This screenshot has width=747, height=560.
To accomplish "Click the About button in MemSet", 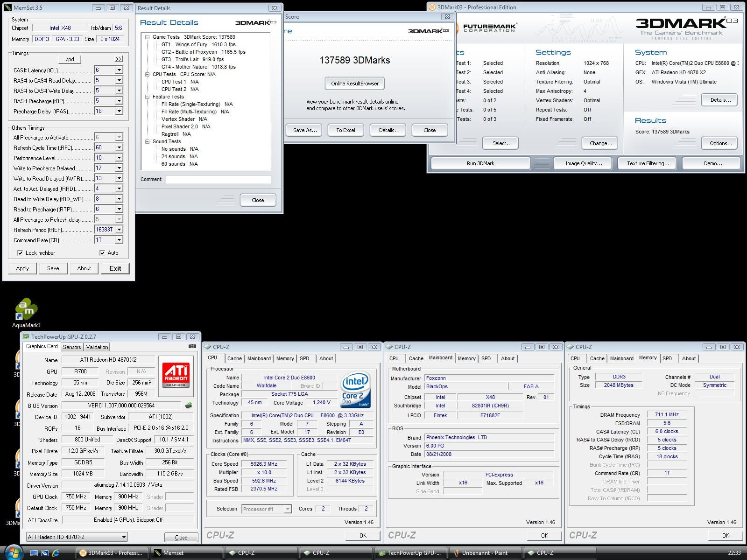I will (x=84, y=268).
